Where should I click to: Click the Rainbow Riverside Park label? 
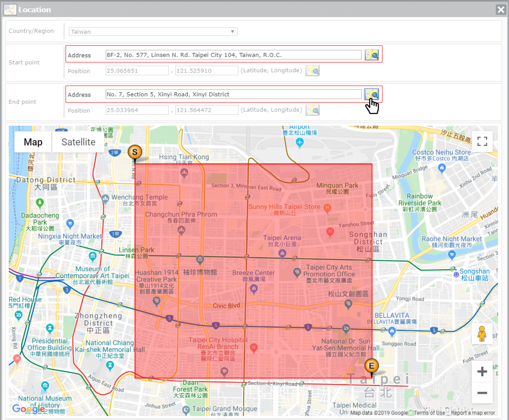[420, 203]
